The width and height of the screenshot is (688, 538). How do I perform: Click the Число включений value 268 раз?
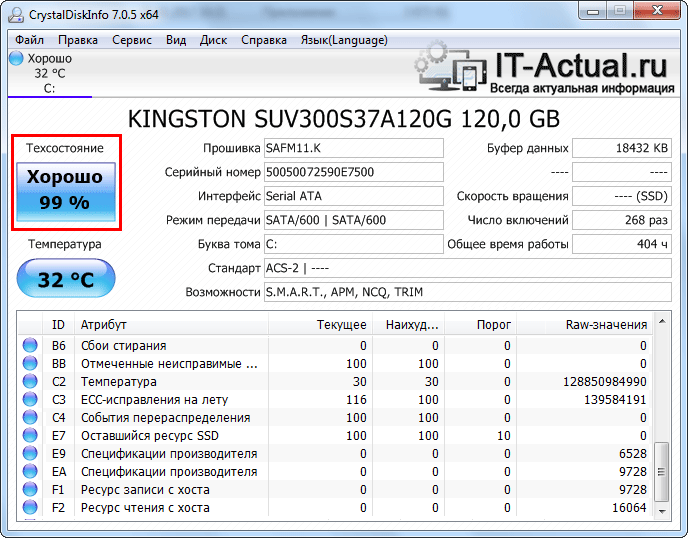click(x=622, y=220)
